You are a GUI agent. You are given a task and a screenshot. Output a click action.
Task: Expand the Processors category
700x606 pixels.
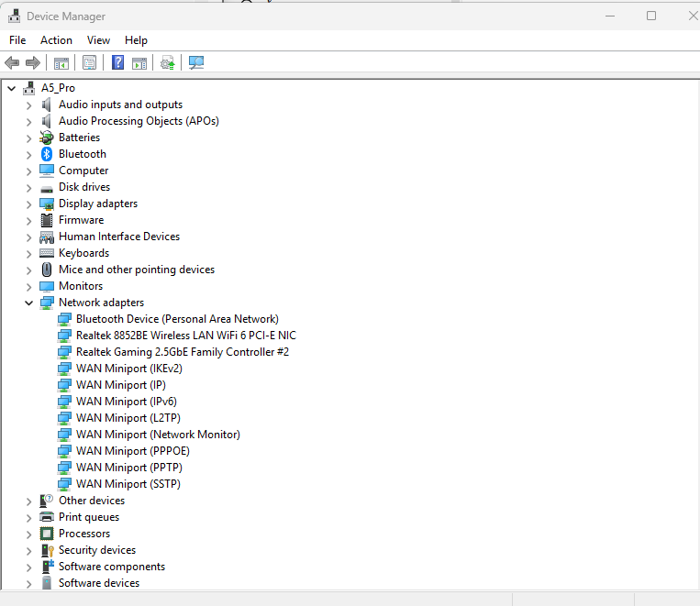point(28,534)
